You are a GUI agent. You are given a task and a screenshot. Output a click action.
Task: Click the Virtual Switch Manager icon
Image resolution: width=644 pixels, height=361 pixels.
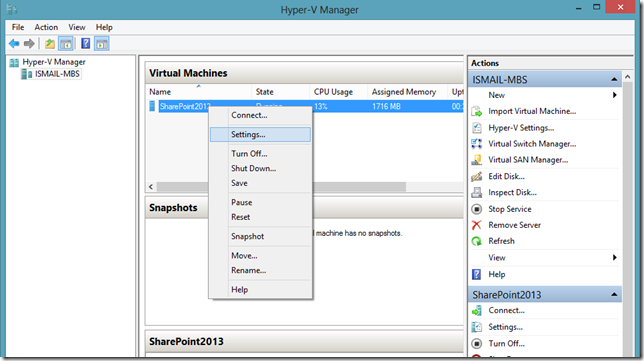(x=477, y=144)
